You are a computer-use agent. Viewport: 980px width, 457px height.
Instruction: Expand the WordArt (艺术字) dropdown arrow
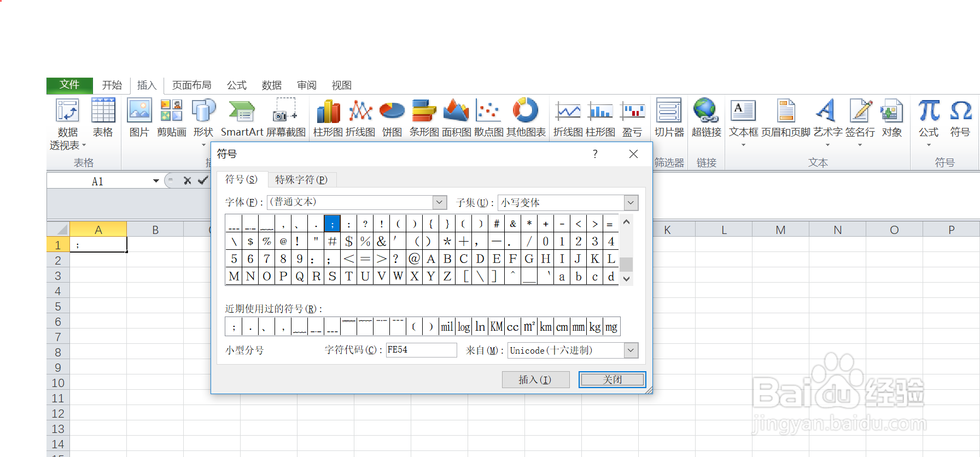tap(827, 145)
